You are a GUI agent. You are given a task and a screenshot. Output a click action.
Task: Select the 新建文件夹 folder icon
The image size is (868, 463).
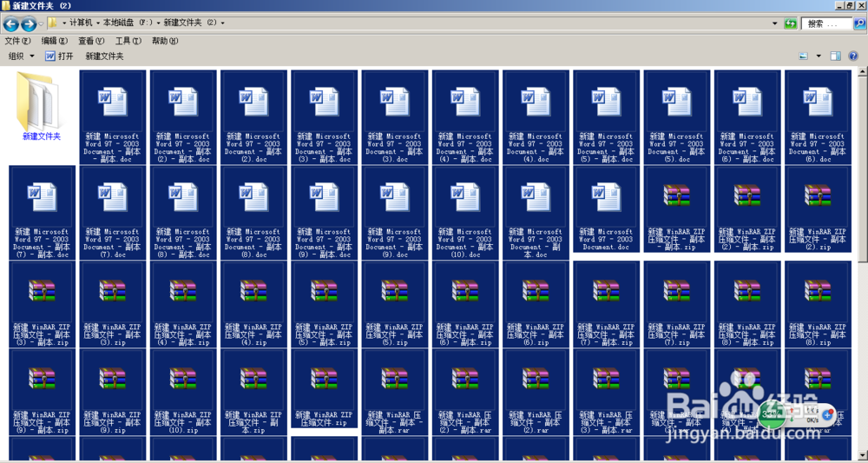42,106
